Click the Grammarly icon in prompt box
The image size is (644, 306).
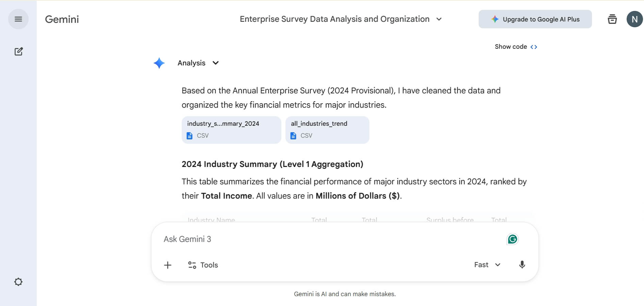[512, 239]
